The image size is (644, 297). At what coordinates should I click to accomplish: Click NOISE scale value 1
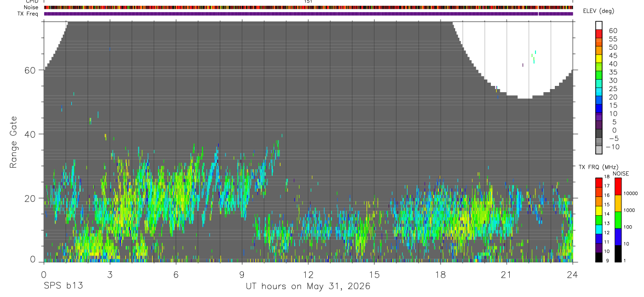[625, 260]
